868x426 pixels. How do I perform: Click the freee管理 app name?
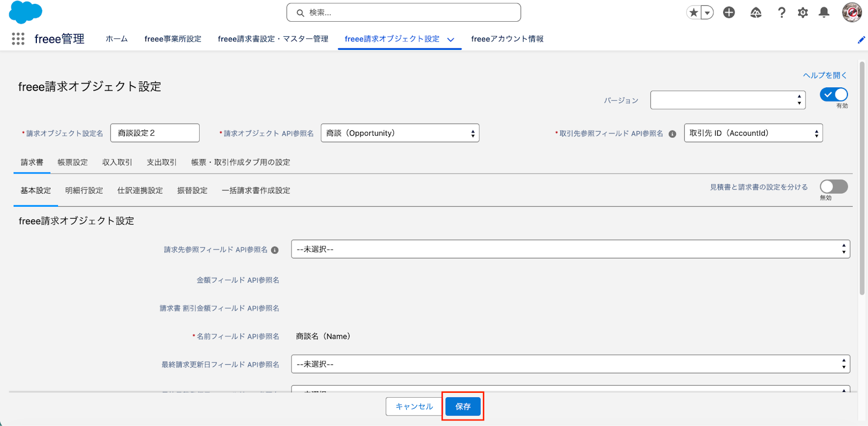coord(59,39)
